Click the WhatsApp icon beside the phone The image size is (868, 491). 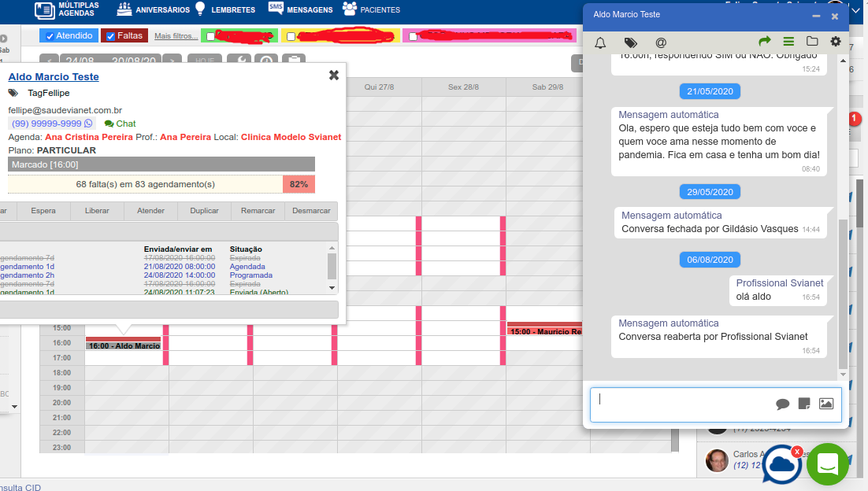tap(88, 124)
